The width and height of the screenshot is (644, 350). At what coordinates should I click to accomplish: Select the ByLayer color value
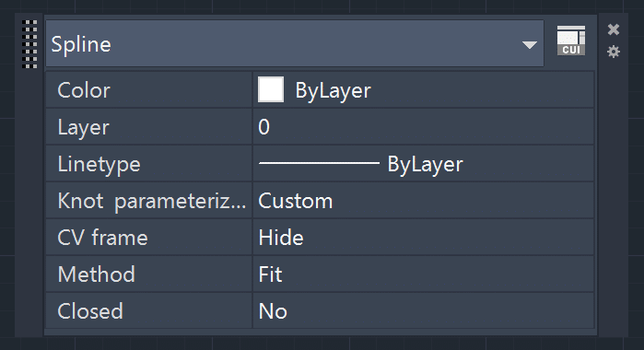(x=333, y=90)
